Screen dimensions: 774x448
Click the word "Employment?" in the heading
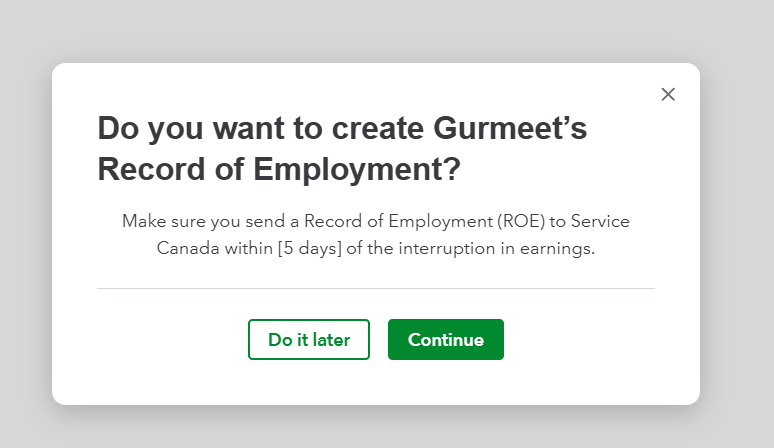(357, 170)
